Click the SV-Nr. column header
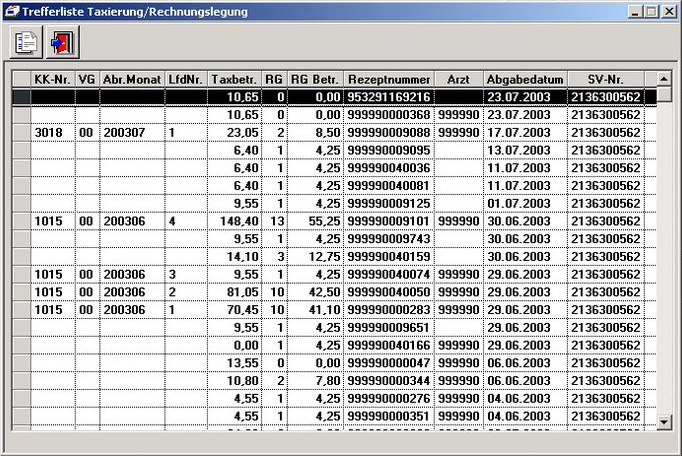Screen dimensions: 682x456 [x=607, y=79]
